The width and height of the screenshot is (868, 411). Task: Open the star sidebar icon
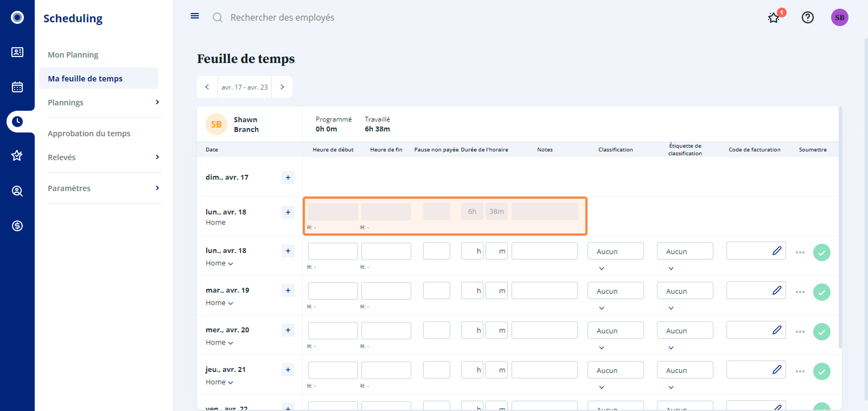point(17,156)
